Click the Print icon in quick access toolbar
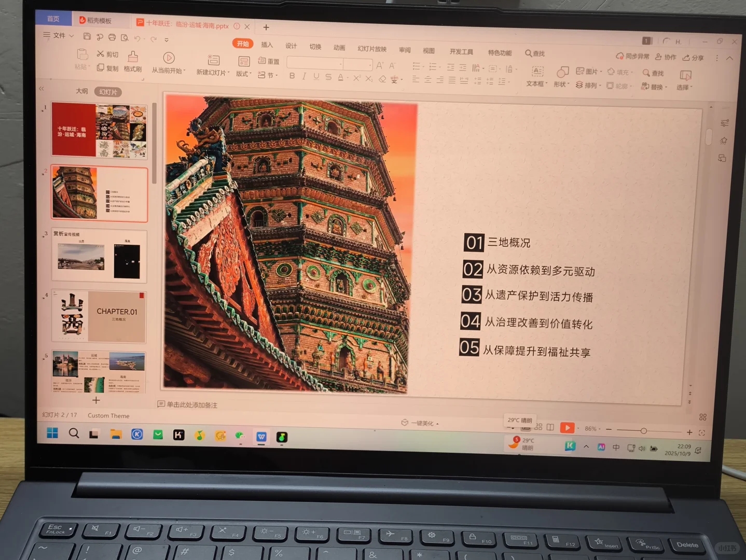Viewport: 746px width, 560px height. tap(112, 37)
